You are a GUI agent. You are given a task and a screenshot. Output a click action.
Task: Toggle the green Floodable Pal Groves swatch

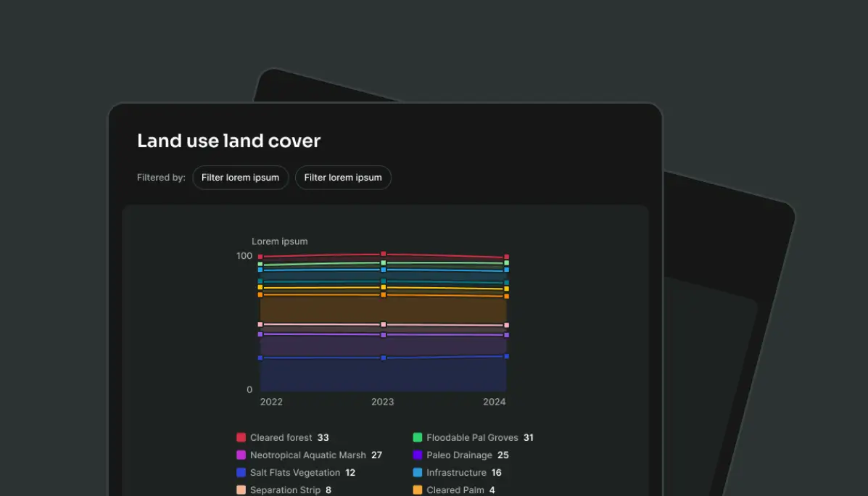[x=418, y=437]
